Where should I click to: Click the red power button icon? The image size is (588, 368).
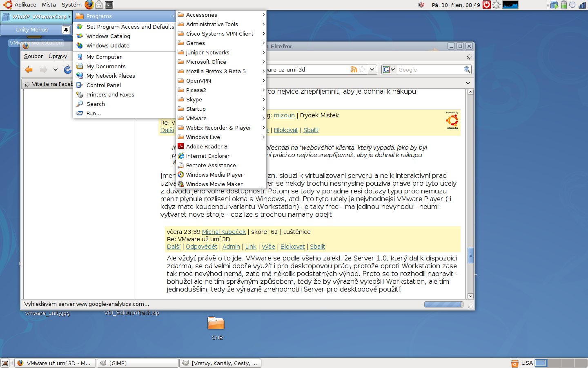[x=487, y=5]
